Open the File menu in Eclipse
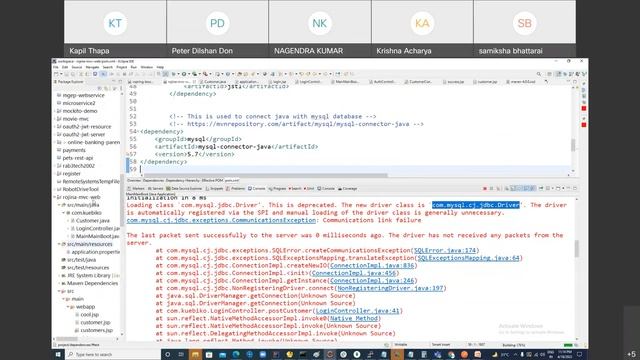The image size is (640, 360). 56,67
